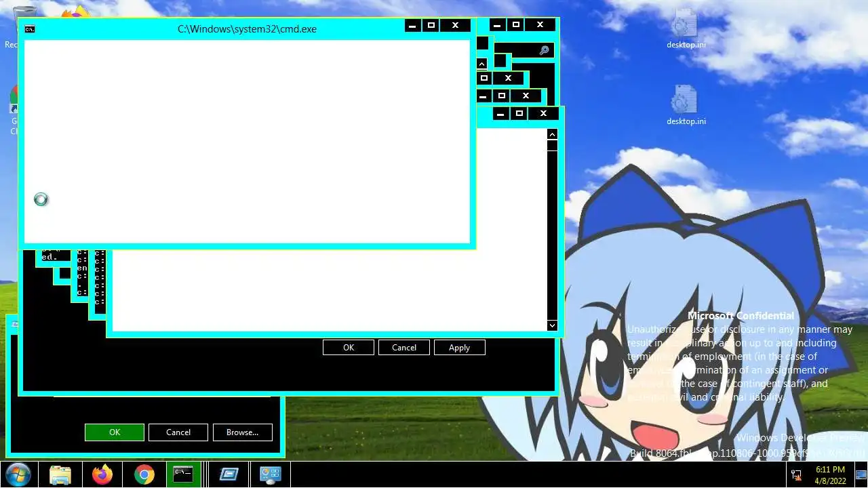Open the Windows Start orb
This screenshot has height=488, width=868.
[x=17, y=474]
